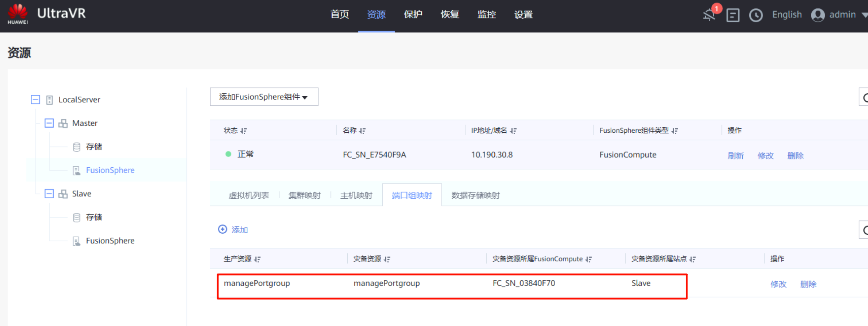Click the plus icon next to 添加
This screenshot has height=326, width=868.
(222, 229)
